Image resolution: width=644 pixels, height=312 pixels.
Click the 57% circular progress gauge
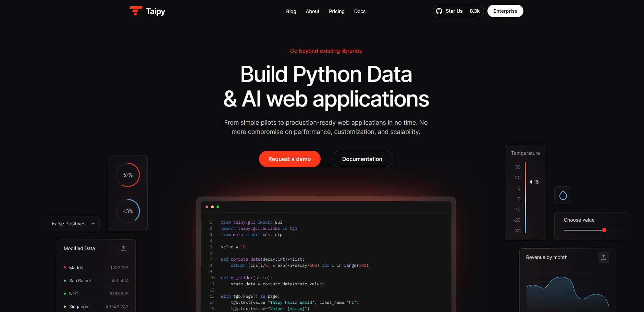click(128, 175)
